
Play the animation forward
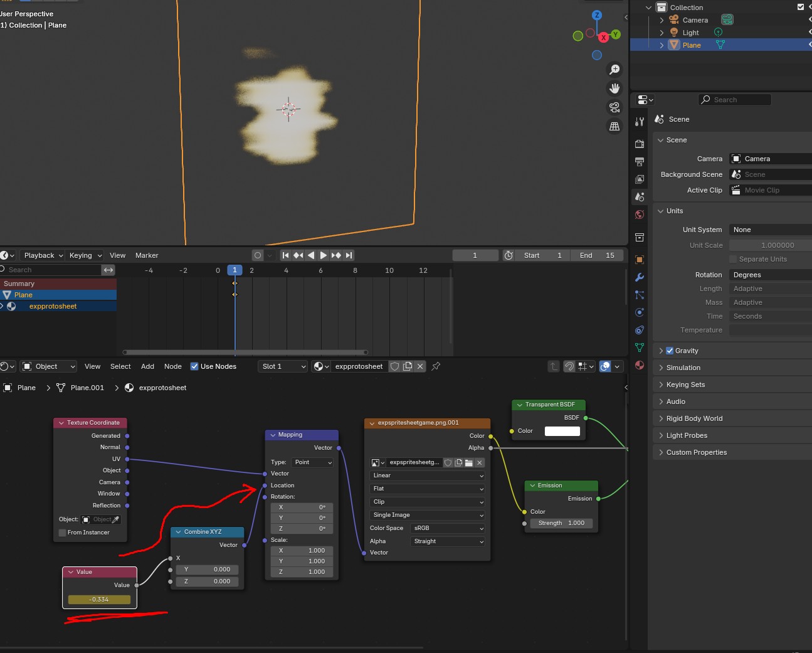point(323,255)
